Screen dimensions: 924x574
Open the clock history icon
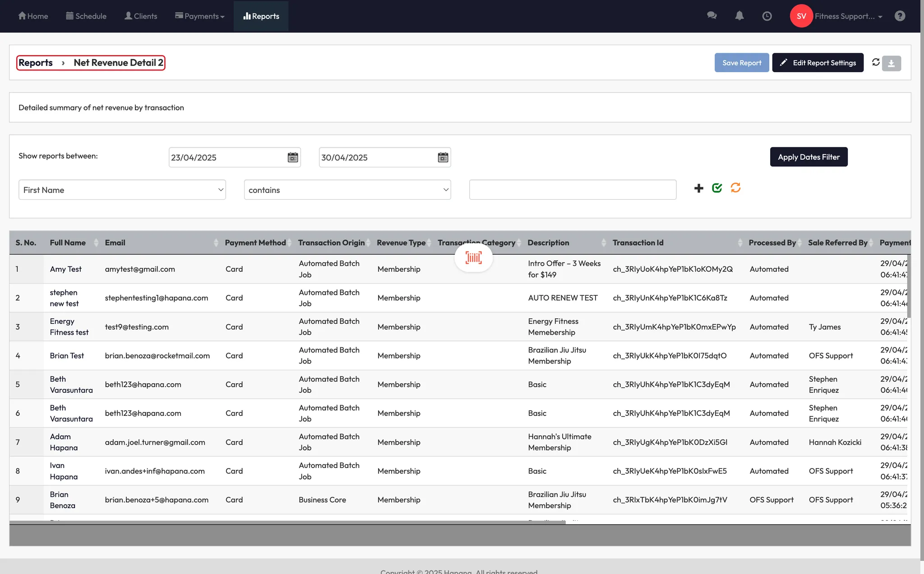pos(767,16)
